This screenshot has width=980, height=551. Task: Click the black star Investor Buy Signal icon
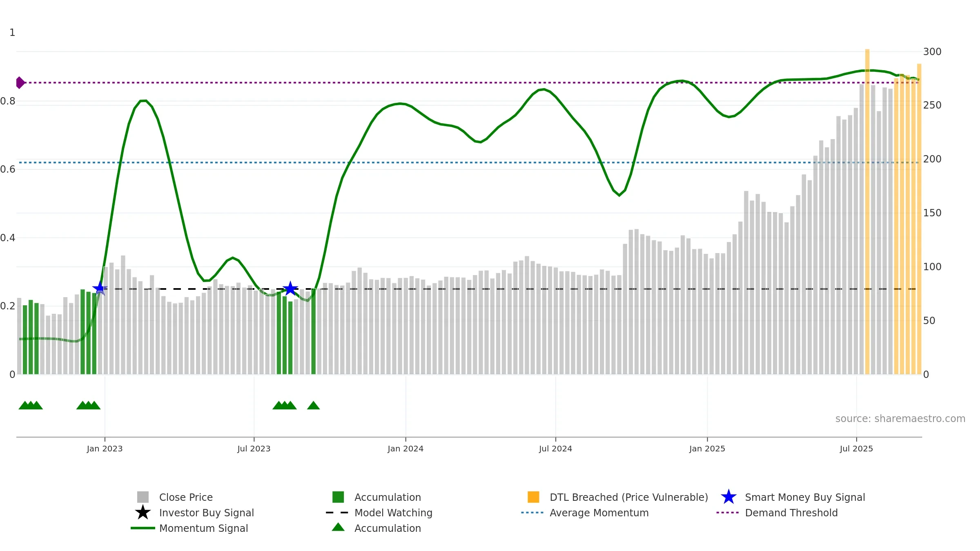pos(143,512)
